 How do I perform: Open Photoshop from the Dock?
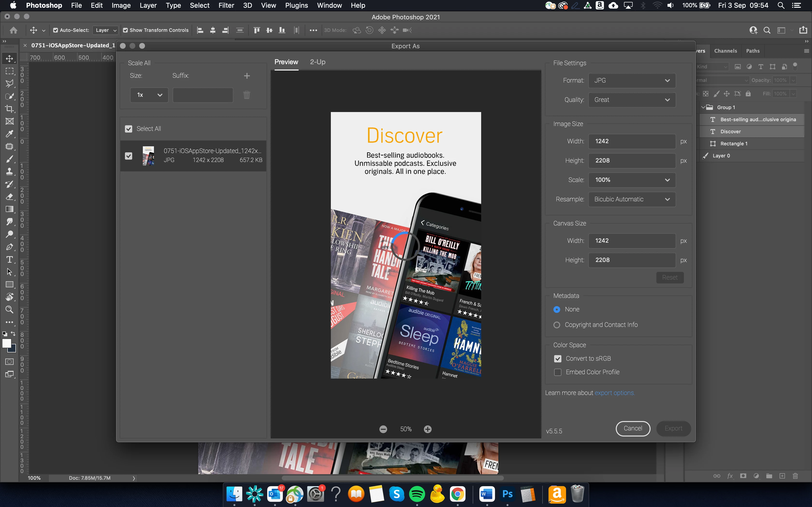tap(507, 494)
